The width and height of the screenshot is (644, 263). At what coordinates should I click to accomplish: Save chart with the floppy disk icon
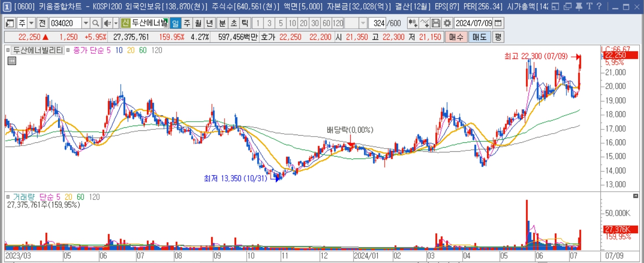point(436,23)
